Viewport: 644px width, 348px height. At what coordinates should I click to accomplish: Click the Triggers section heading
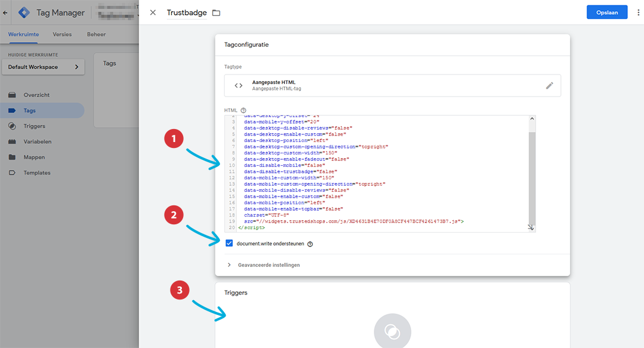(236, 292)
